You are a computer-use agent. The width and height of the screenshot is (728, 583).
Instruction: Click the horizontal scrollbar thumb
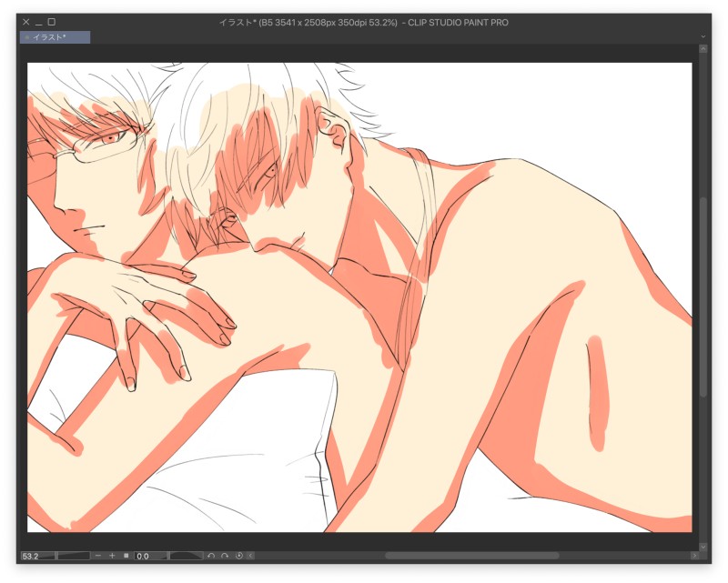[x=471, y=556]
